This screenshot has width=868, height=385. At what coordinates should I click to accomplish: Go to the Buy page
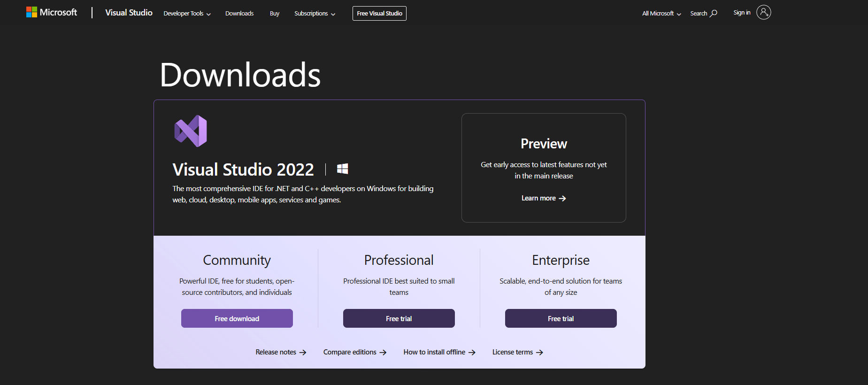275,14
